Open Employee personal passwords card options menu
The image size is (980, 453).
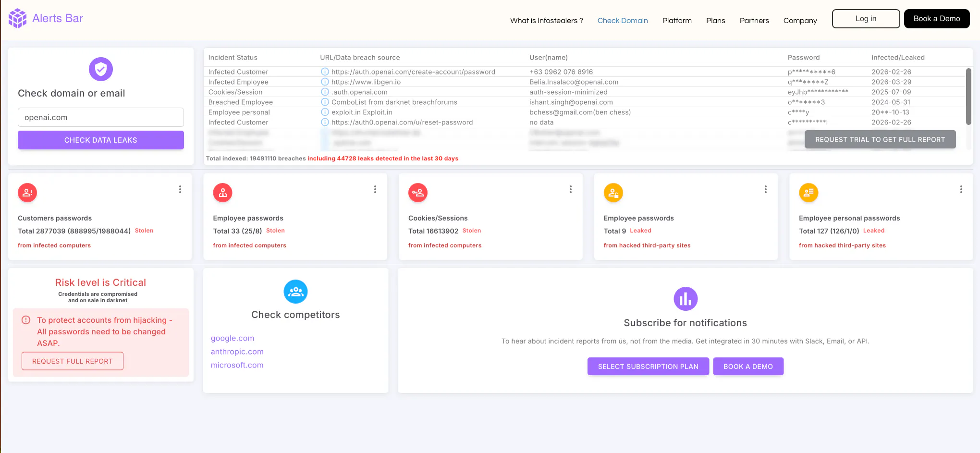961,189
